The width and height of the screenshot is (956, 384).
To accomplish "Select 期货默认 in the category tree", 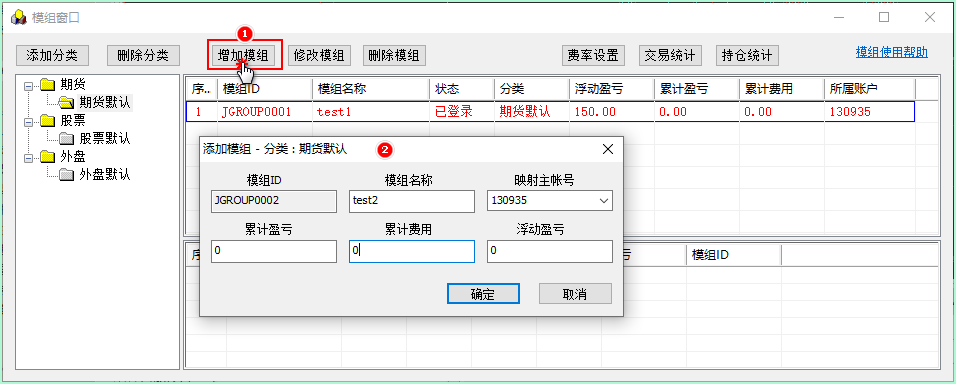I will [104, 102].
